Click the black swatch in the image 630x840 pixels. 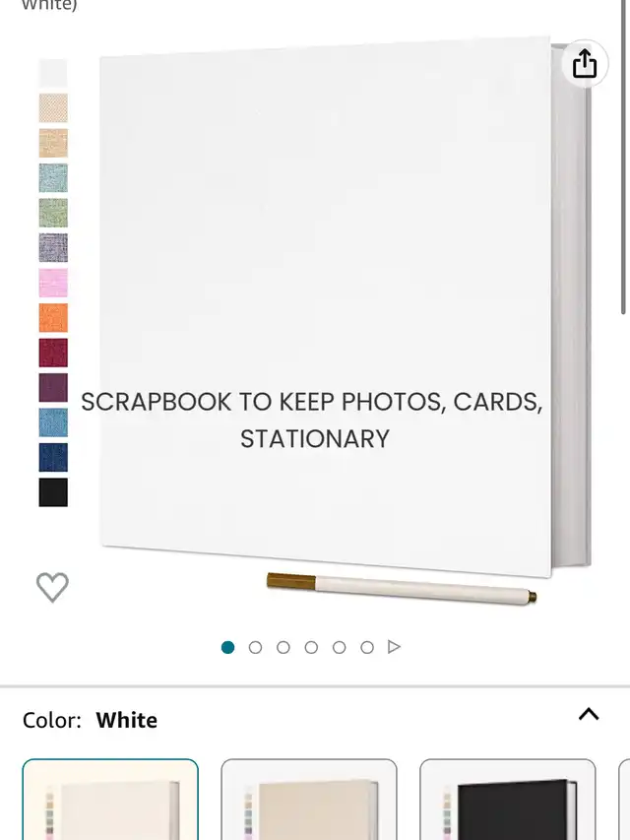pos(53,492)
